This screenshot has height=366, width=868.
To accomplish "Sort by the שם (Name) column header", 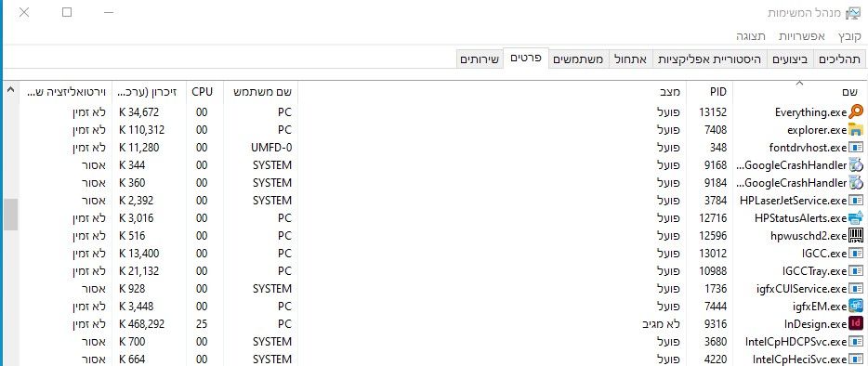I will 799,91.
